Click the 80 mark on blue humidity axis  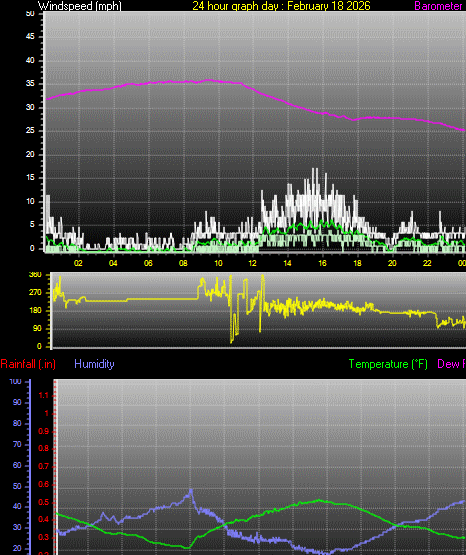pos(17,423)
